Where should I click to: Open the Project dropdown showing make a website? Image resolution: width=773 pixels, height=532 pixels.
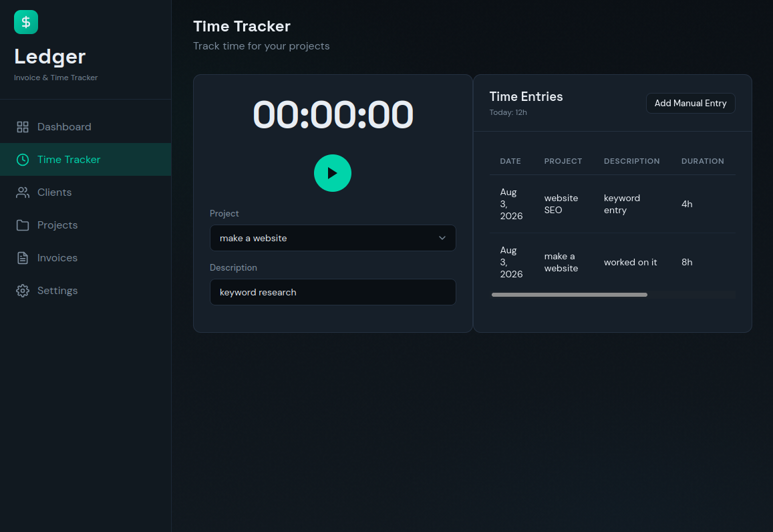[x=333, y=238]
